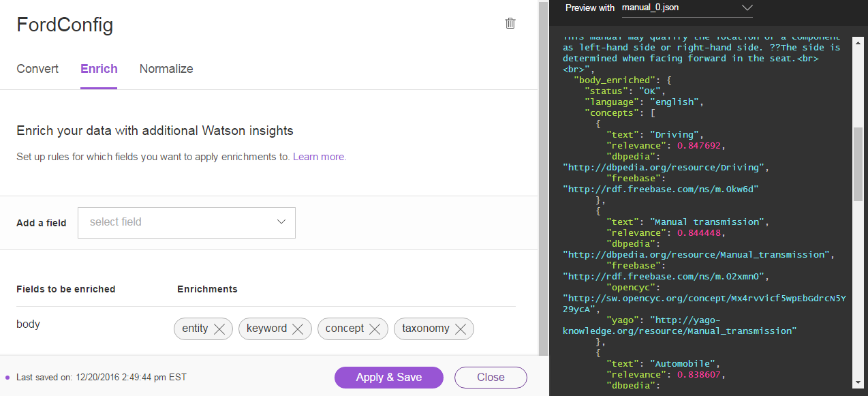Click the relevance value 0.844448
This screenshot has height=396, width=868.
point(698,232)
